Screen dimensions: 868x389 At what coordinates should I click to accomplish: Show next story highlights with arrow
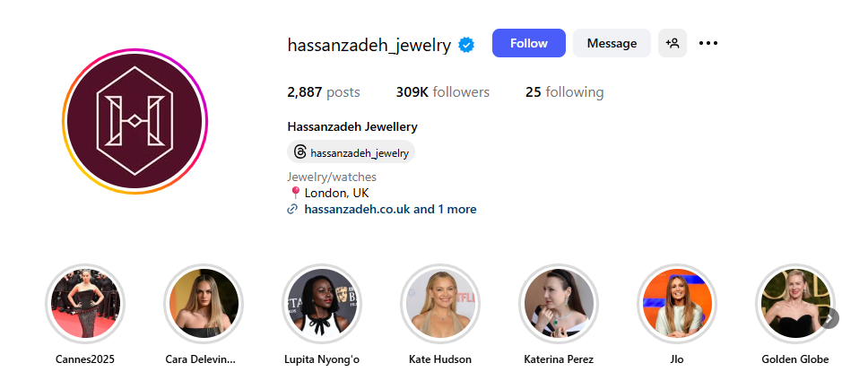pos(830,318)
